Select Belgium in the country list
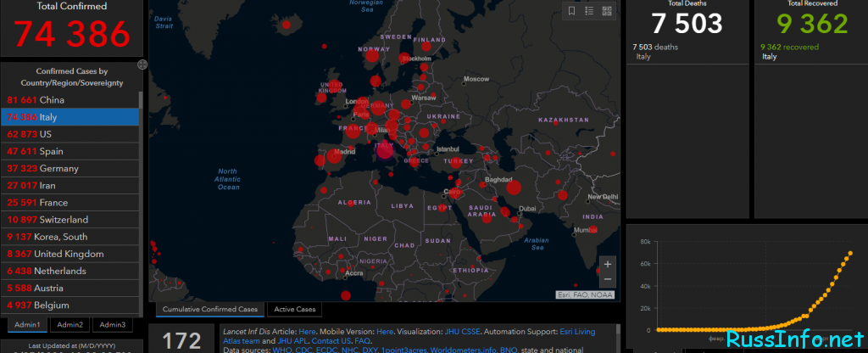The width and height of the screenshot is (868, 353). (x=70, y=305)
